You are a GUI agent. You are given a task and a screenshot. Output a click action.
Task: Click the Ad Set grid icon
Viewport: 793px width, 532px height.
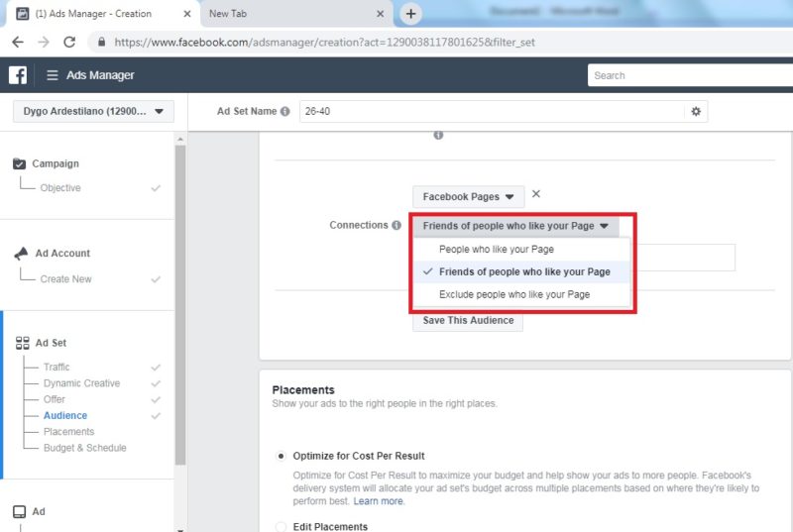pyautogui.click(x=22, y=343)
